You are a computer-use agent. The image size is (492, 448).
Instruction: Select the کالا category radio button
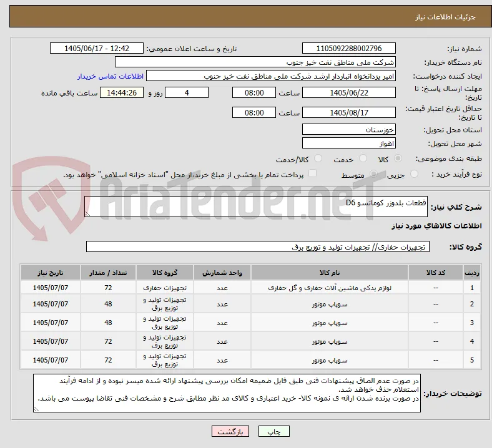(x=398, y=158)
